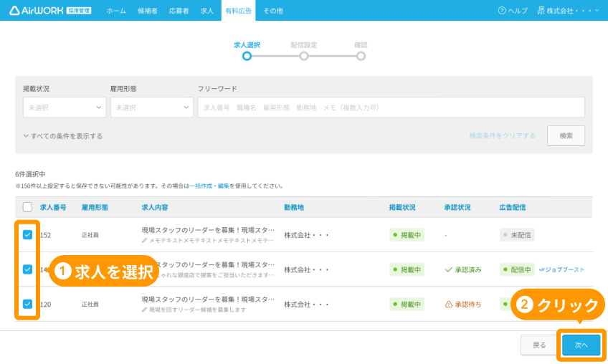Click 検索条件をクリアする link
Image resolution: width=608 pixels, height=364 pixels.
point(502,135)
